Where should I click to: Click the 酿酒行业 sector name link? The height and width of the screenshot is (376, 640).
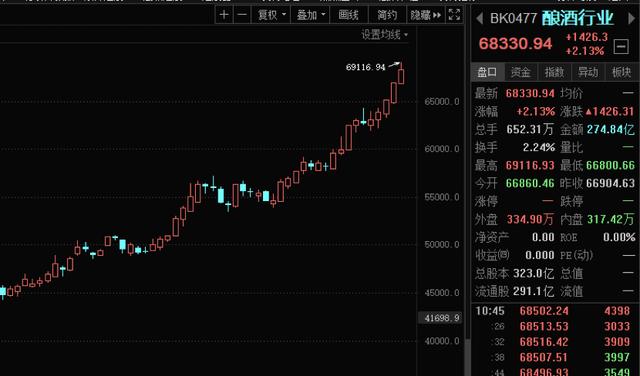(578, 18)
